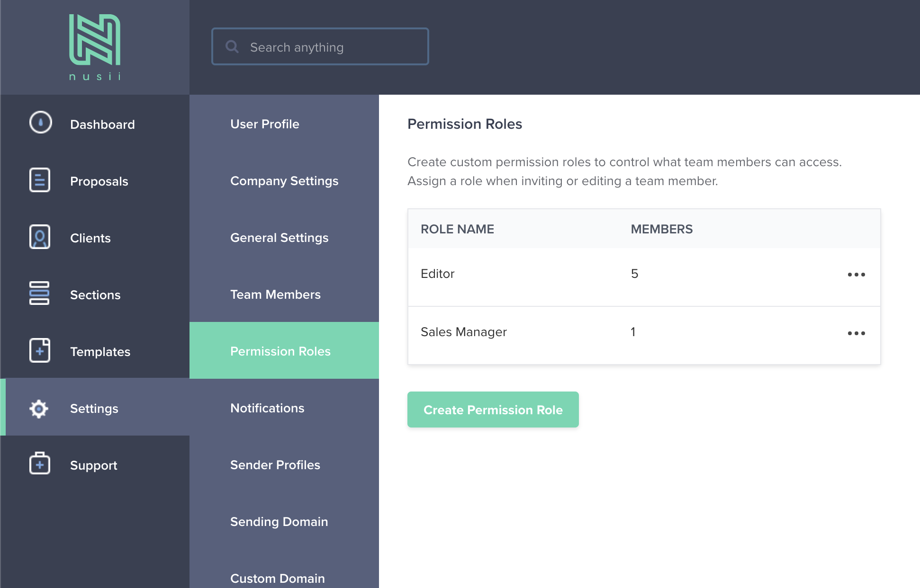Go to Custom Domain settings
920x588 pixels.
[277, 578]
